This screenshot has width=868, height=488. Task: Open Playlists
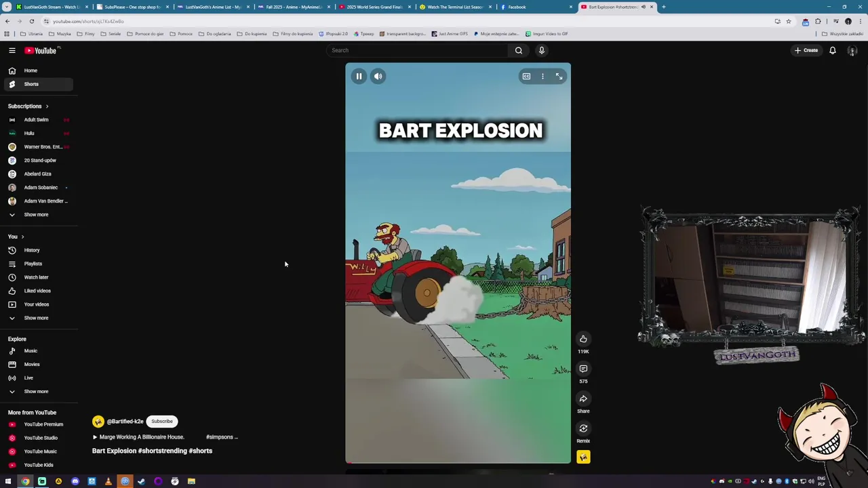(37, 264)
